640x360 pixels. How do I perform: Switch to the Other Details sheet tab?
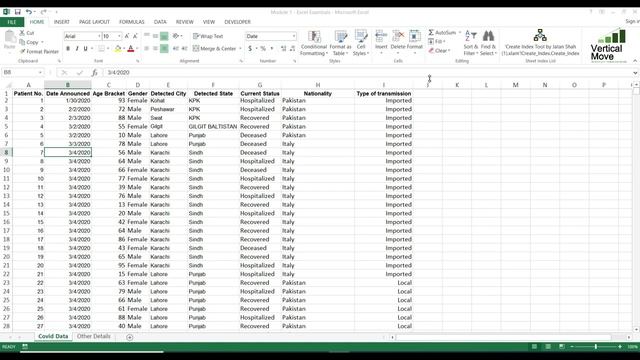point(93,336)
